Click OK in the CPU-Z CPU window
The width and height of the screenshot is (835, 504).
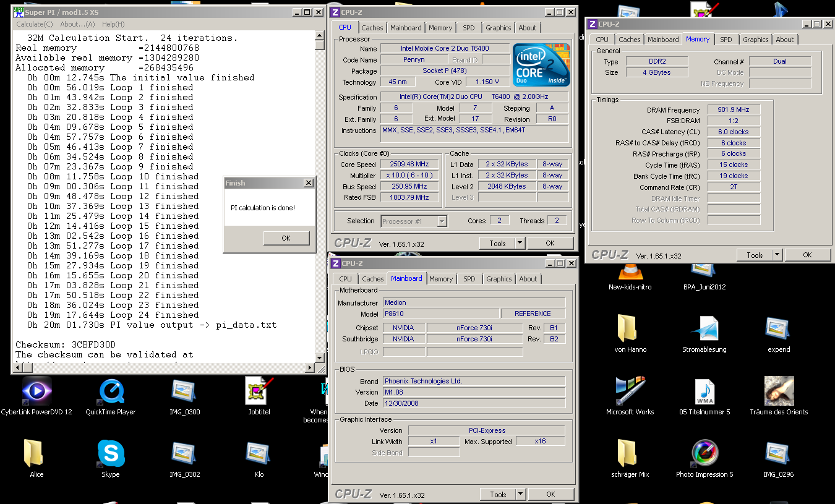tap(550, 243)
